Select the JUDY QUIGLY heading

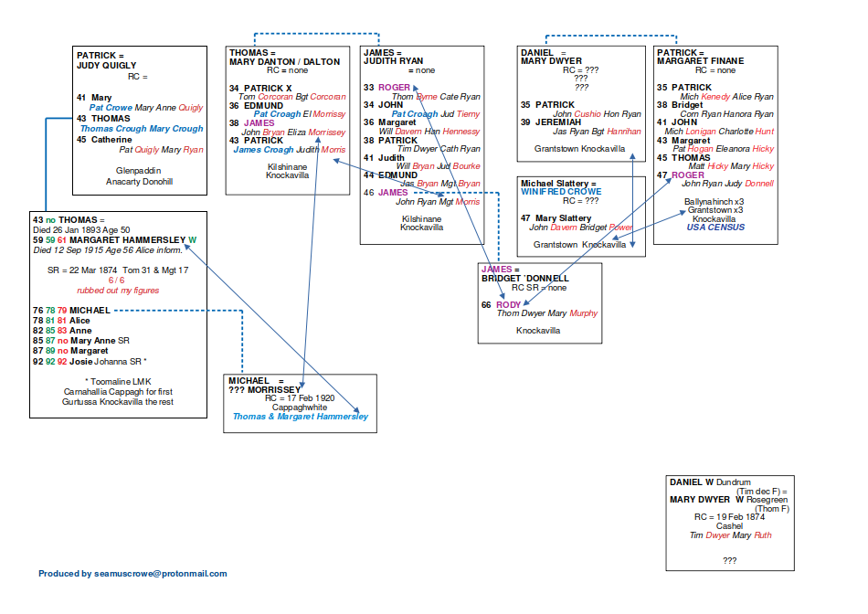pyautogui.click(x=107, y=66)
